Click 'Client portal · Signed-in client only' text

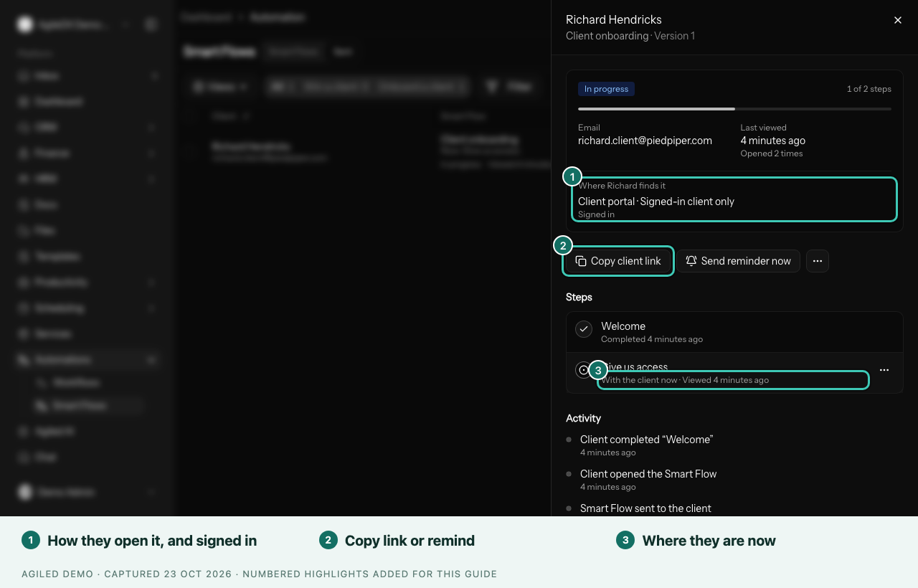[x=656, y=201]
